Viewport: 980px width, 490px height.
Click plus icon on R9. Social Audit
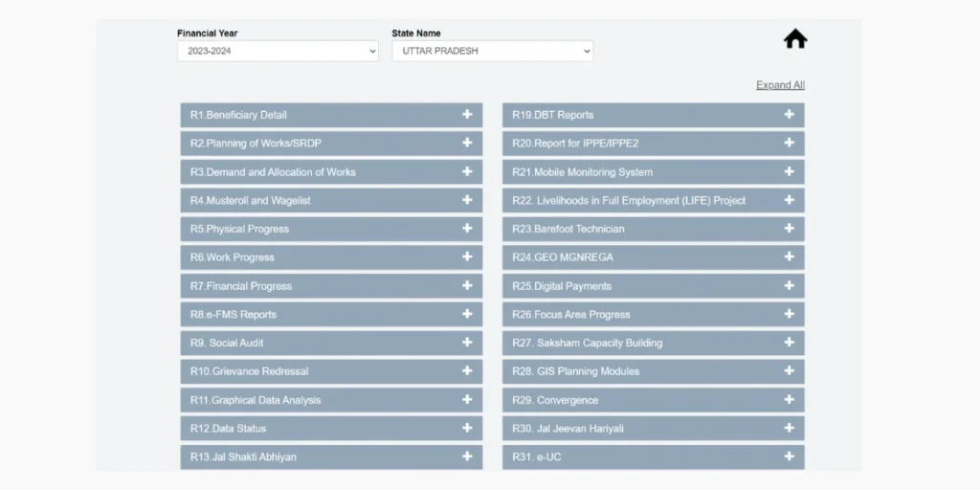point(467,343)
